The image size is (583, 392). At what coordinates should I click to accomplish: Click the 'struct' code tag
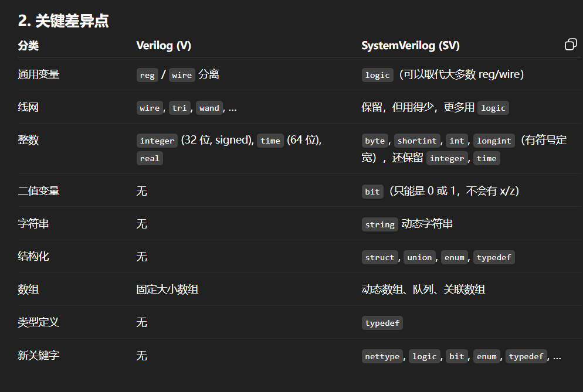[x=379, y=257]
